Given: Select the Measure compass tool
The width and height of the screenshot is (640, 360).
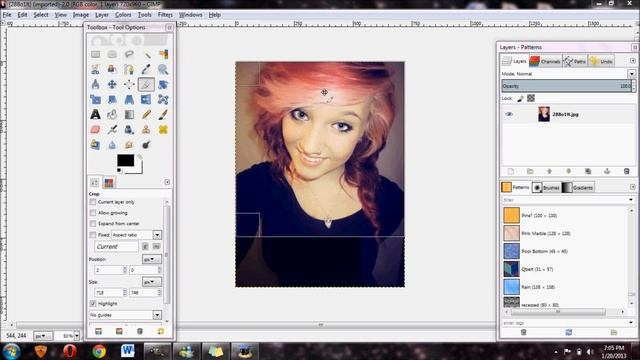Looking at the screenshot, I should [x=96, y=84].
